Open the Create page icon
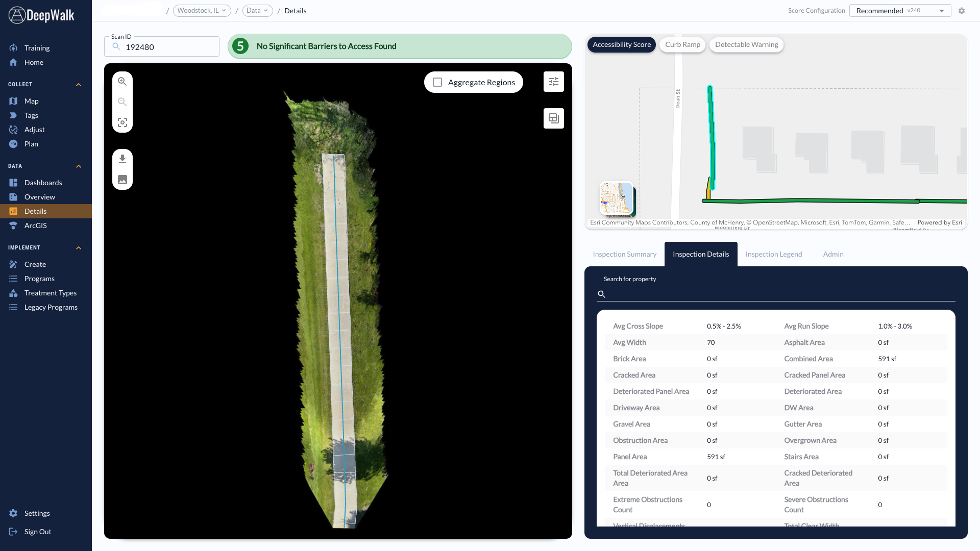980x551 pixels. [x=13, y=264]
